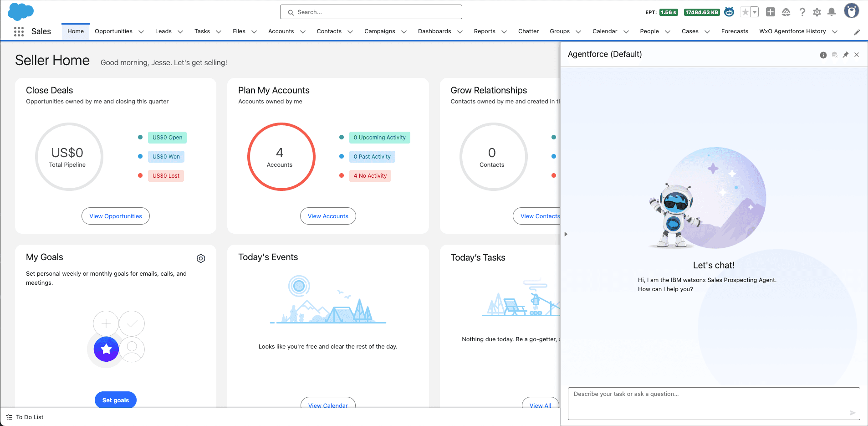Expand Accounts tab dropdown chevron
Image resolution: width=868 pixels, height=426 pixels.
point(303,32)
